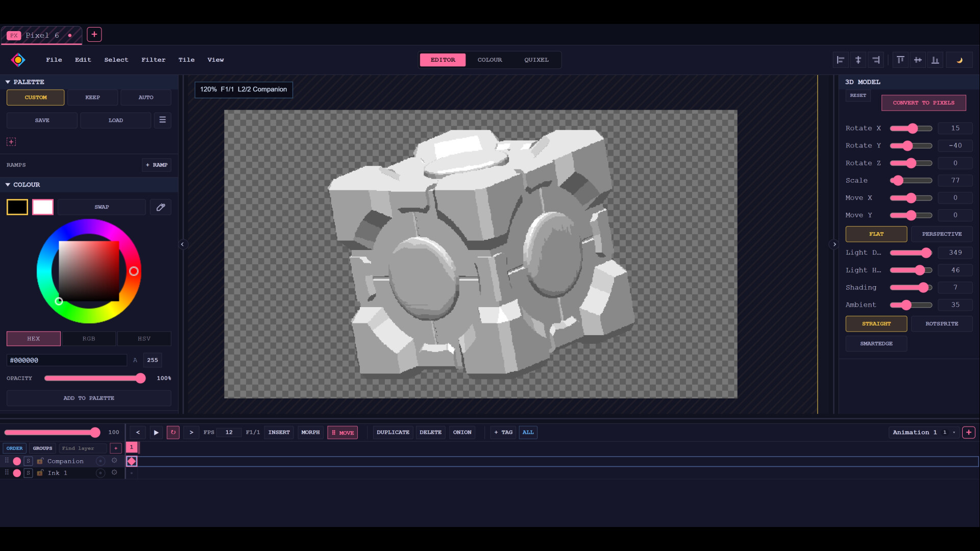Click the application logo icon
The height and width of the screenshot is (551, 980).
click(x=18, y=60)
